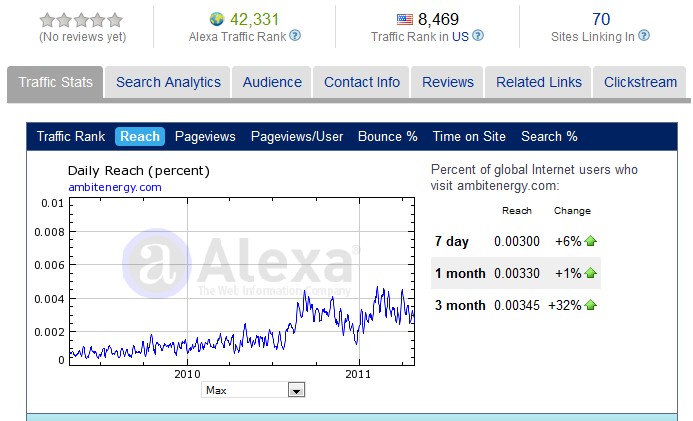Show the Search % chart

tap(549, 137)
